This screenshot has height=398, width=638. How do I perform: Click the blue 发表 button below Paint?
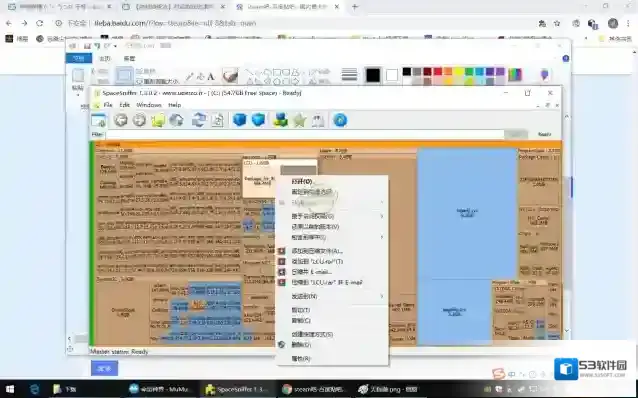tap(105, 368)
